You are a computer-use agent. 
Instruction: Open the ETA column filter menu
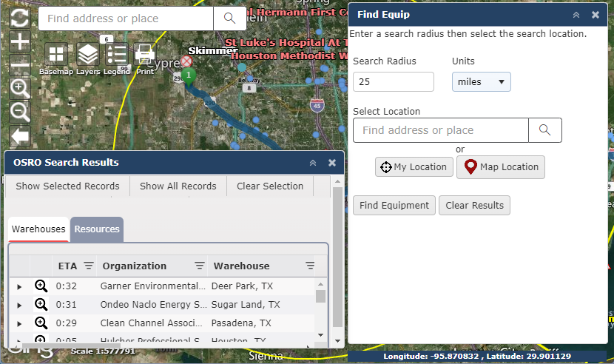(x=89, y=266)
